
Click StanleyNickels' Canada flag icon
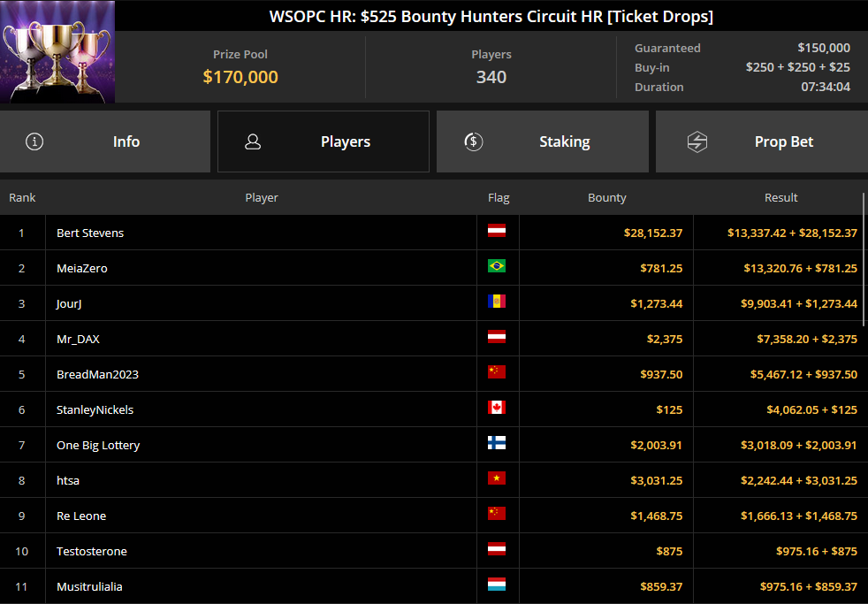[x=497, y=408]
